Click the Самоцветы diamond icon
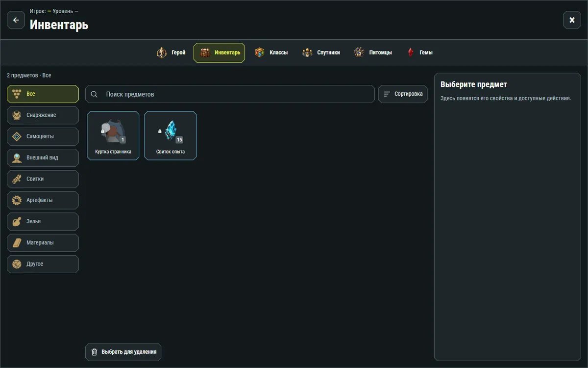The width and height of the screenshot is (588, 368). click(x=17, y=136)
